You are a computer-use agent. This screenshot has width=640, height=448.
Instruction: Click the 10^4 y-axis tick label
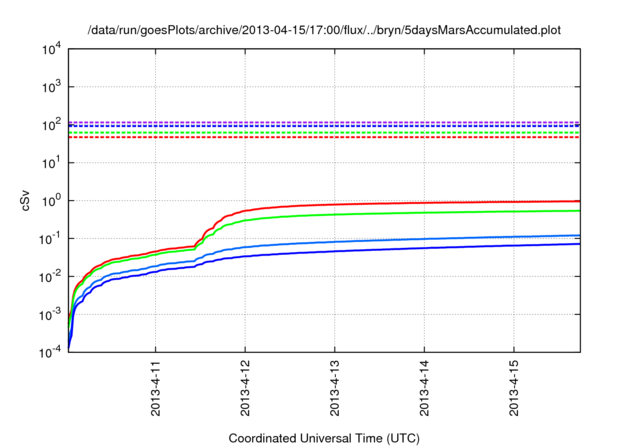coord(52,50)
